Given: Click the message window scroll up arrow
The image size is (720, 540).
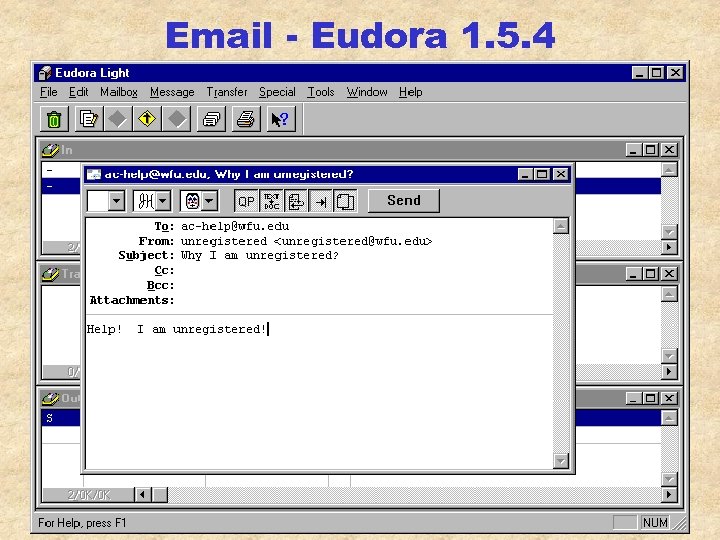Looking at the screenshot, I should point(561,226).
